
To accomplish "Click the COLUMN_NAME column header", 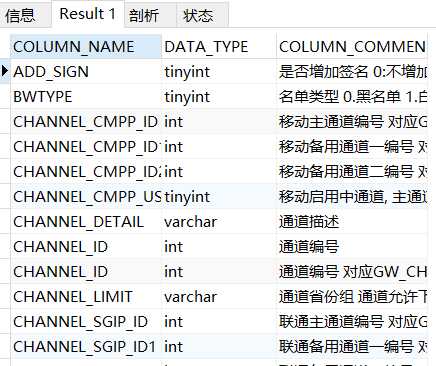I will pos(86,47).
